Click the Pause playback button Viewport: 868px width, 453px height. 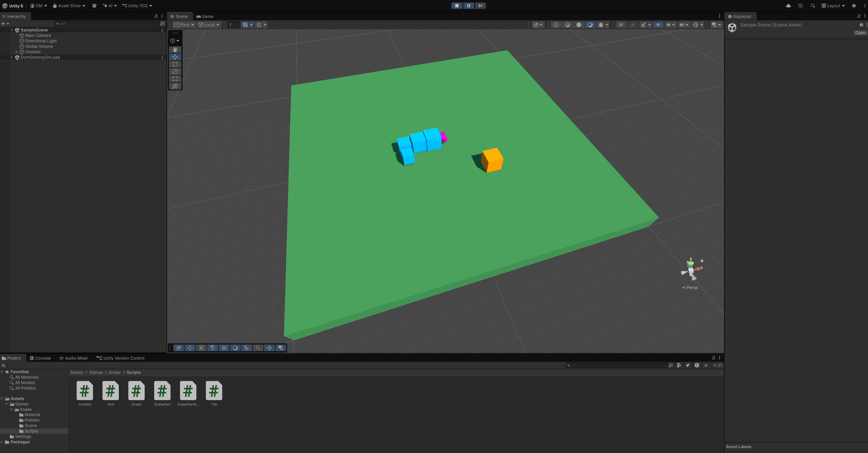tap(468, 6)
